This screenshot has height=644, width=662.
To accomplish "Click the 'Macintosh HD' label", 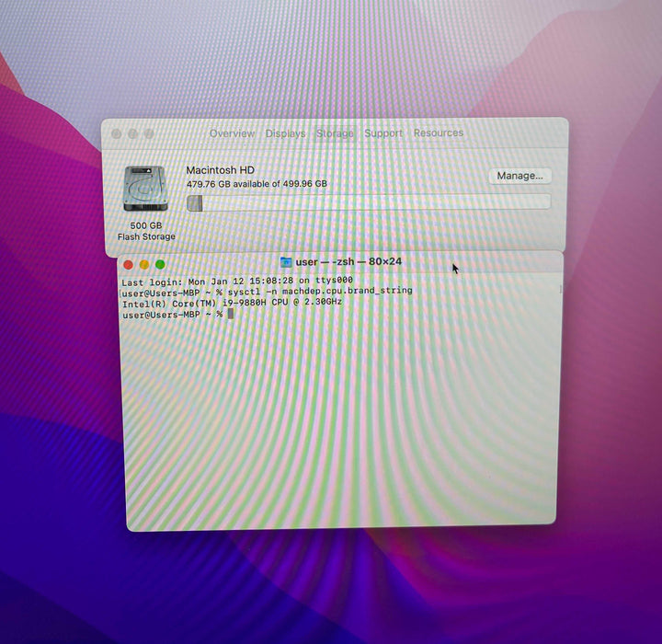I will pos(221,170).
